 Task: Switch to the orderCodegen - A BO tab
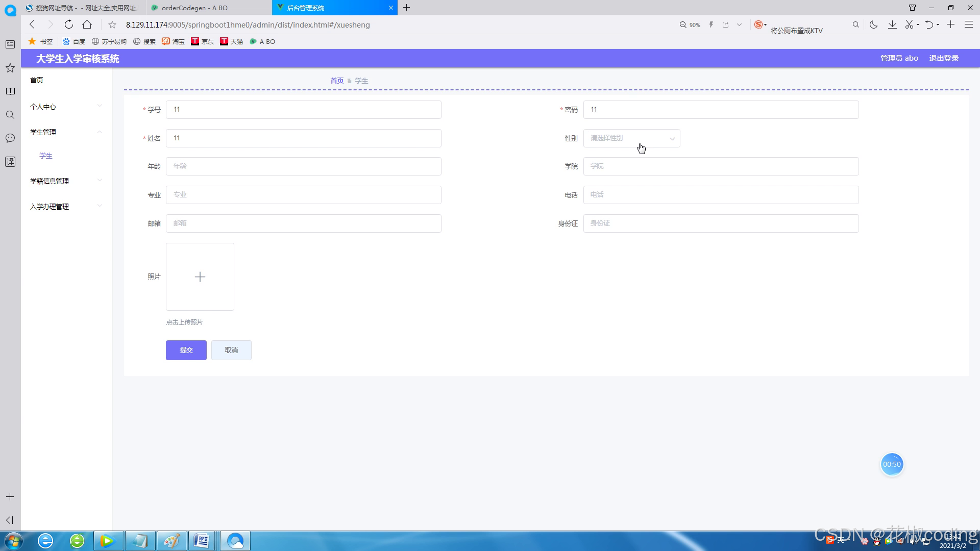point(194,8)
